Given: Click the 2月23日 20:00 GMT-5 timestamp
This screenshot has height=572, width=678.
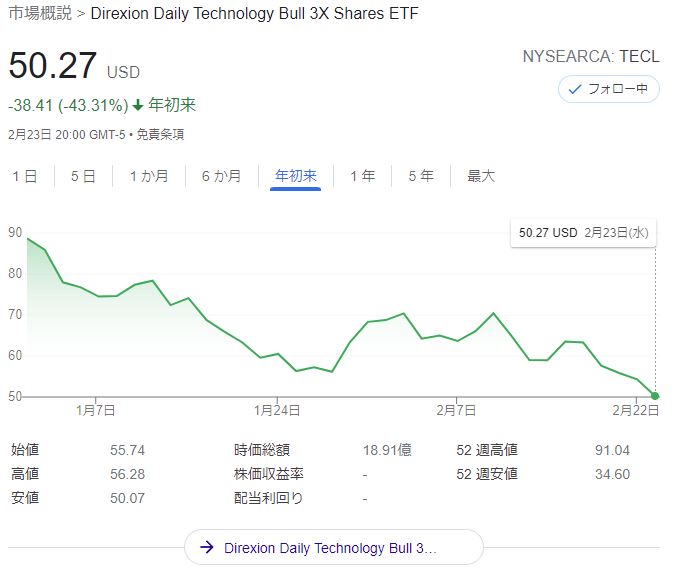Looking at the screenshot, I should tap(67, 134).
